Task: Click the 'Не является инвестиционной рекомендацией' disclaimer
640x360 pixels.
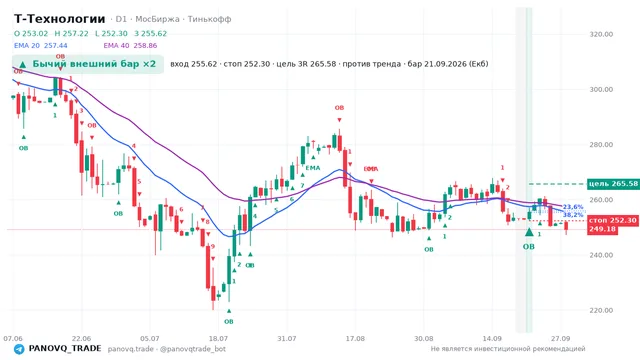Action: tap(508, 349)
